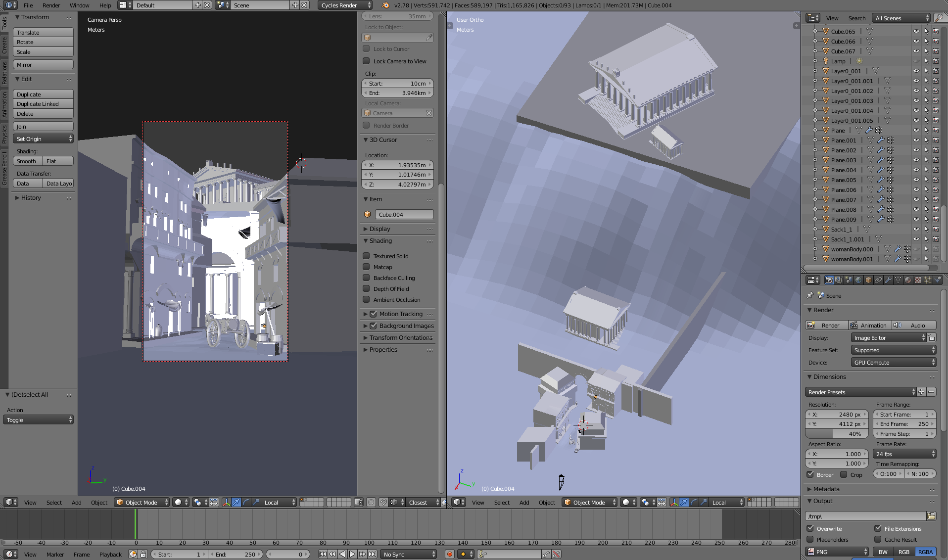Viewport: 948px width, 560px height.
Task: Open the Material properties tab icon
Action: (x=908, y=280)
